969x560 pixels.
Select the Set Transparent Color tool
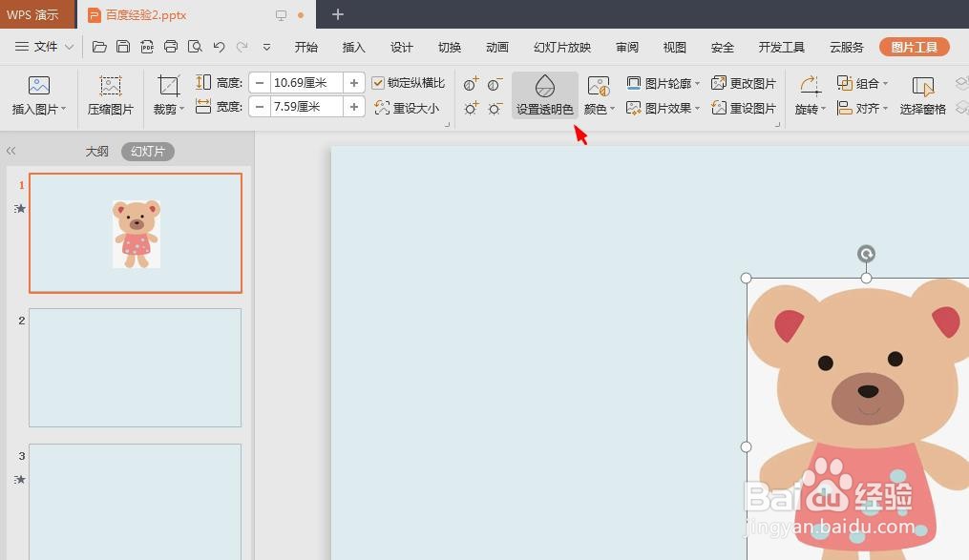click(543, 93)
